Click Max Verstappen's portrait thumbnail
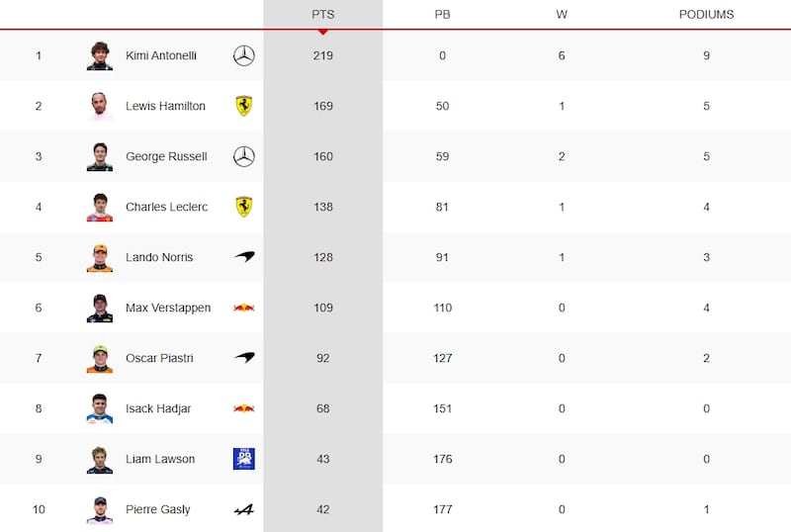This screenshot has width=791, height=532. coord(100,308)
